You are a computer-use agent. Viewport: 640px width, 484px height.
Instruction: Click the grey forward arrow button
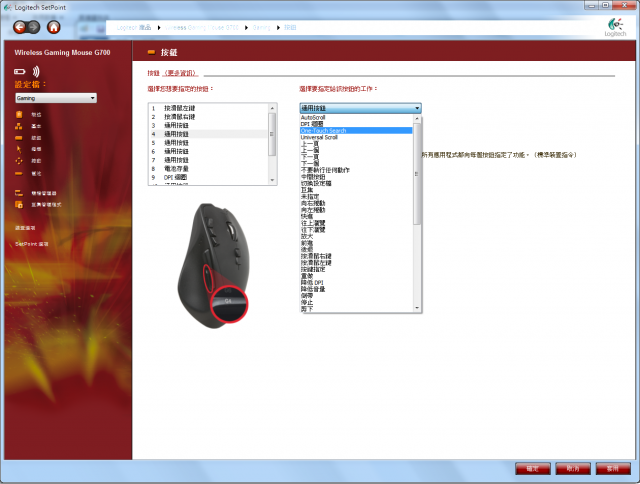[x=34, y=27]
